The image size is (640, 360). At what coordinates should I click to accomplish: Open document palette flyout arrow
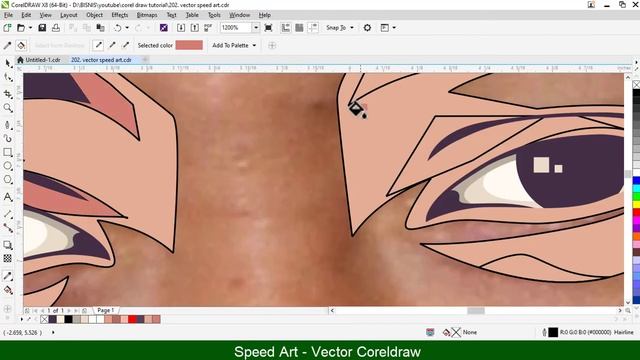pos(22,319)
